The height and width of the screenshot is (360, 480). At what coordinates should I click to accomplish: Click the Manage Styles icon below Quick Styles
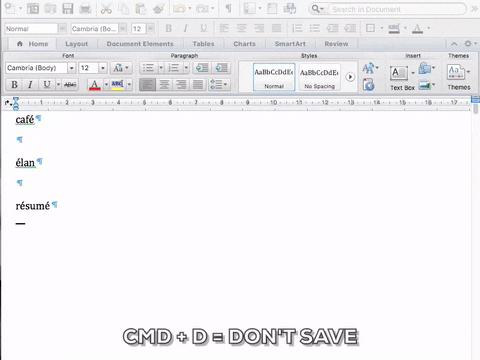(x=369, y=85)
